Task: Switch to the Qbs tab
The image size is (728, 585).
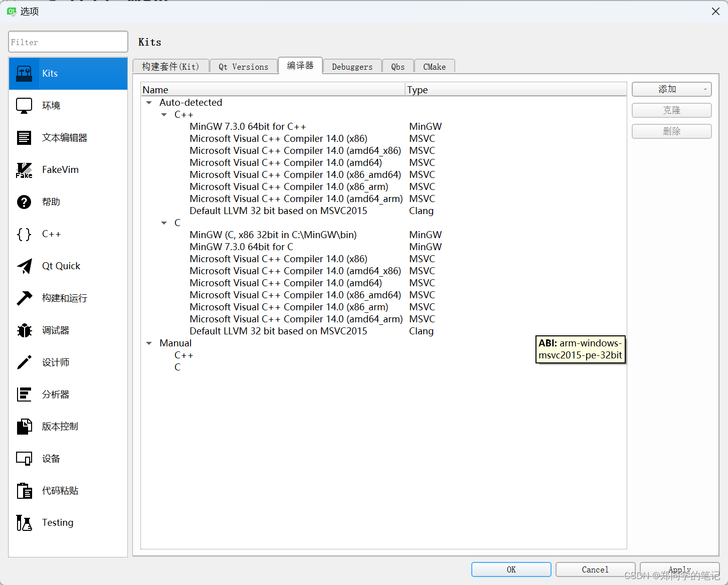Action: tap(398, 67)
